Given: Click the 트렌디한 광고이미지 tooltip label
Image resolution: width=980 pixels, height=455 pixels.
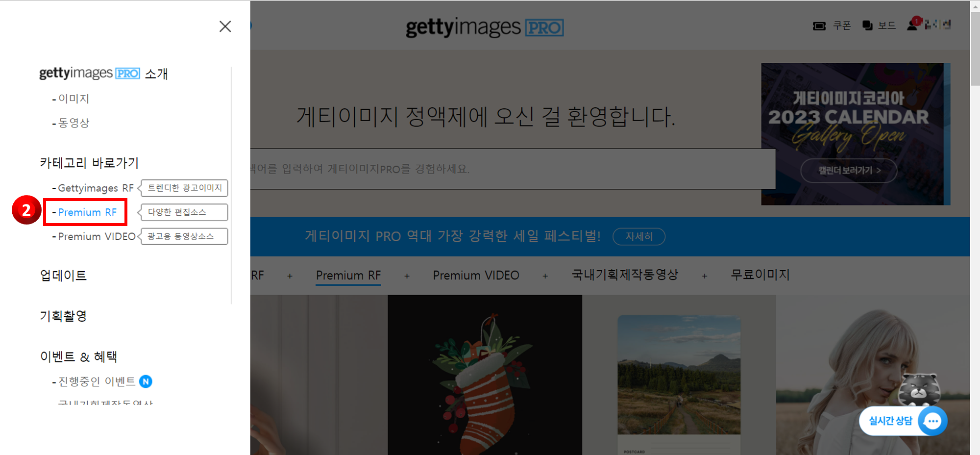Looking at the screenshot, I should tap(185, 188).
